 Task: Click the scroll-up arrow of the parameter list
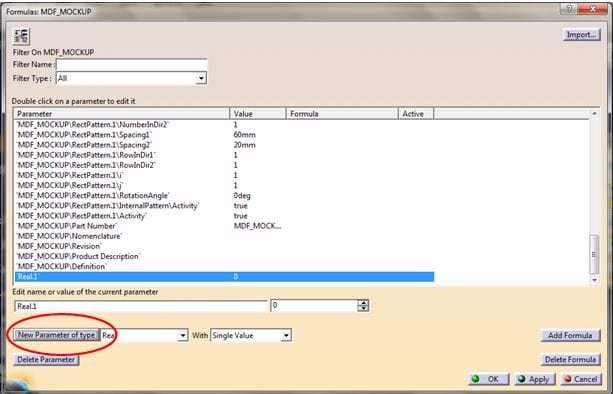pos(594,114)
